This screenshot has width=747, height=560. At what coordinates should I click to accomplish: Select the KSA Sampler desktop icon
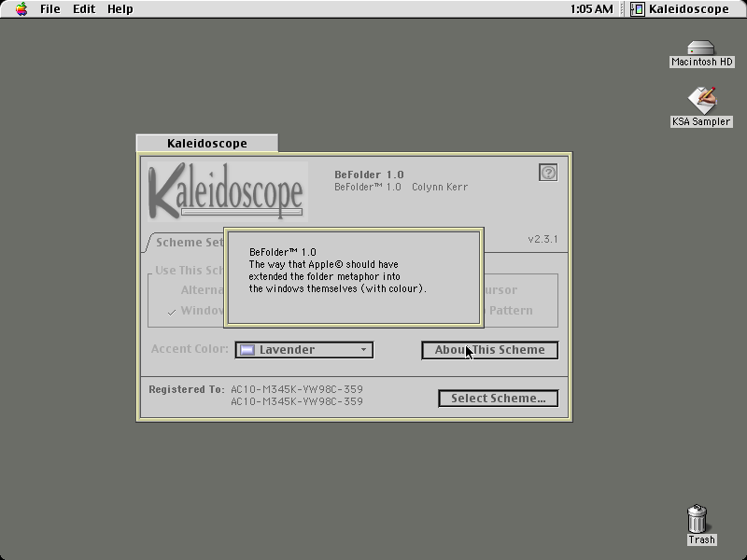point(702,100)
